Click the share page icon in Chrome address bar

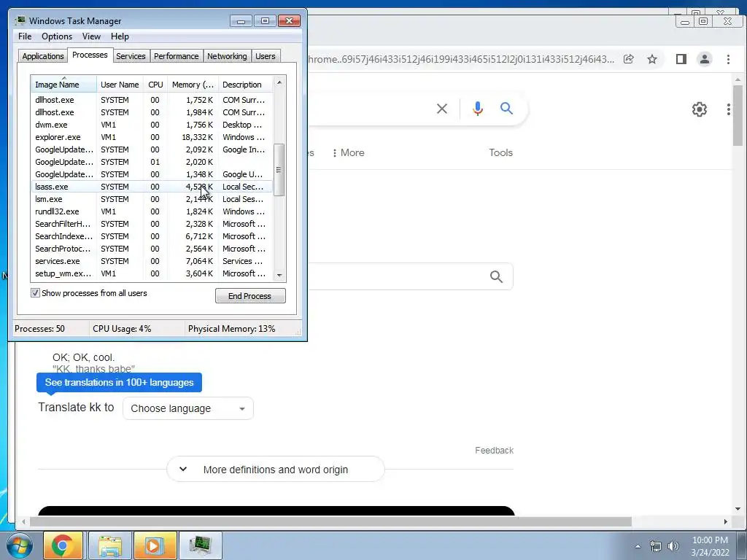tap(628, 59)
